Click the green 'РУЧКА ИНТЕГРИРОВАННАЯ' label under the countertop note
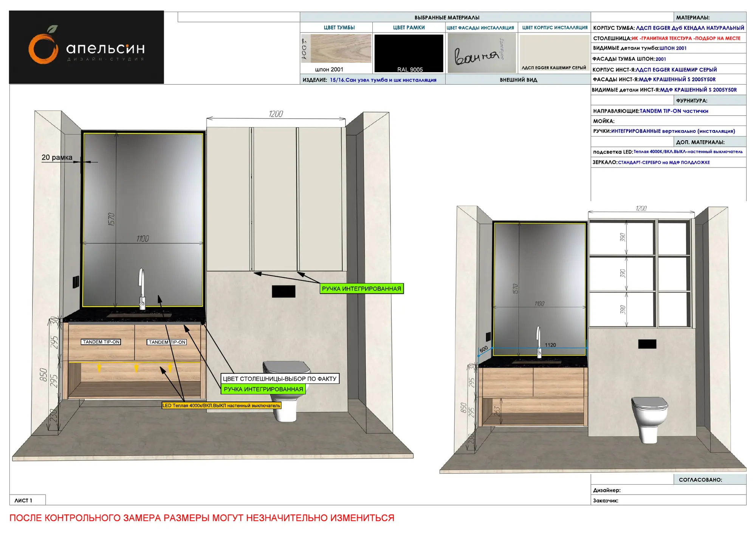The image size is (756, 535). point(263,389)
